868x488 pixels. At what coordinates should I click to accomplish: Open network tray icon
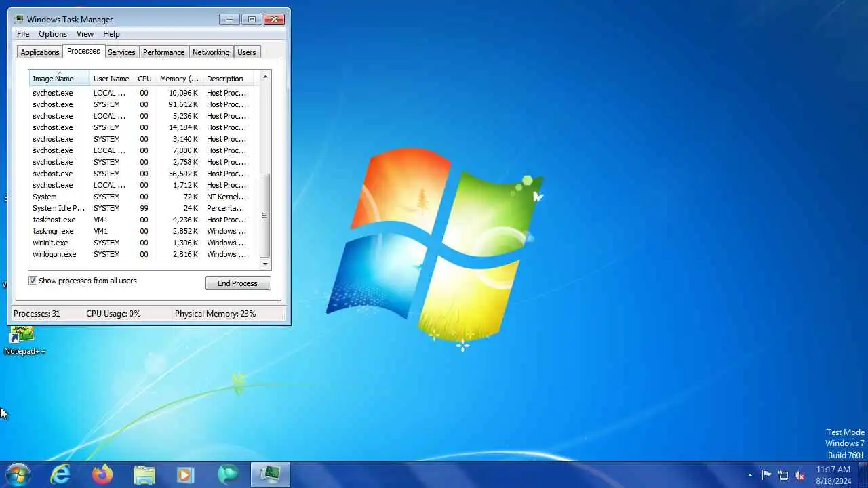click(783, 475)
